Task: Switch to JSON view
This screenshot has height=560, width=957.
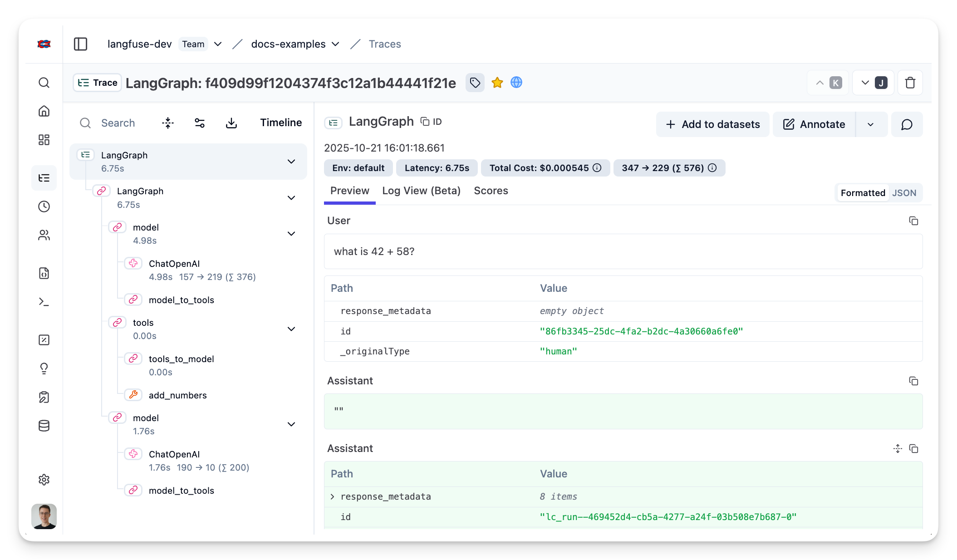Action: (904, 193)
